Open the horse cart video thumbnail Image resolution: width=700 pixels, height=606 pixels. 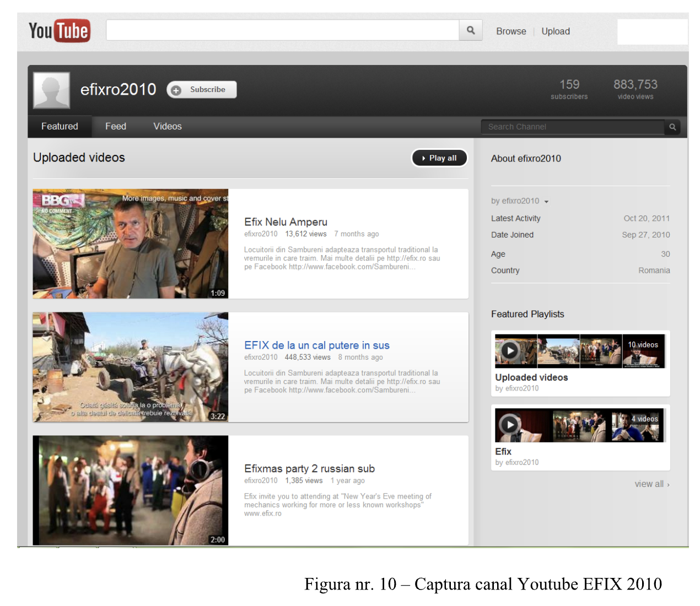131,367
